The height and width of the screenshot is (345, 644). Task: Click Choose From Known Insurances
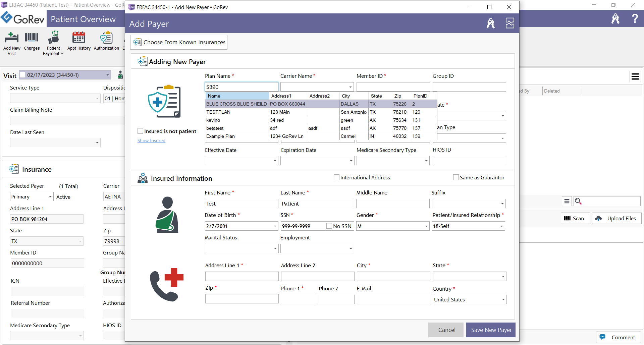point(178,42)
